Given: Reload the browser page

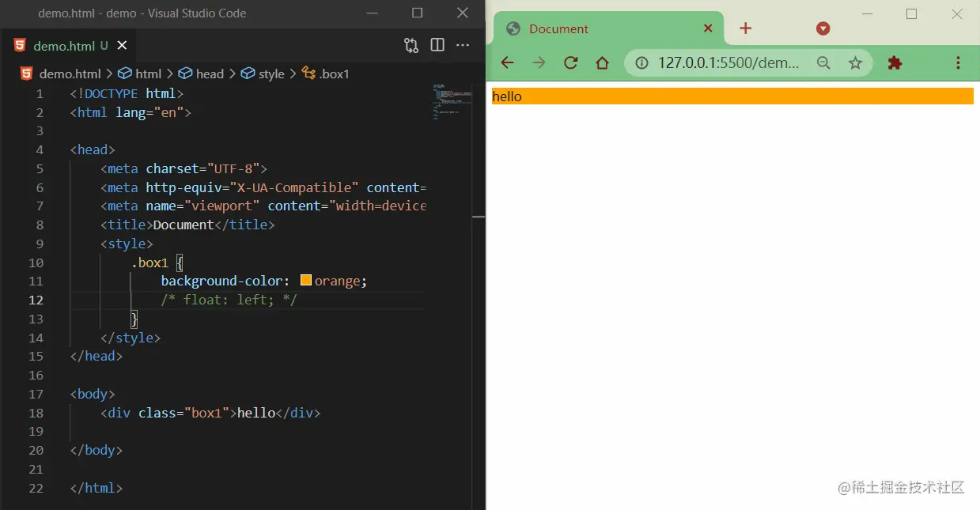Looking at the screenshot, I should 570,63.
